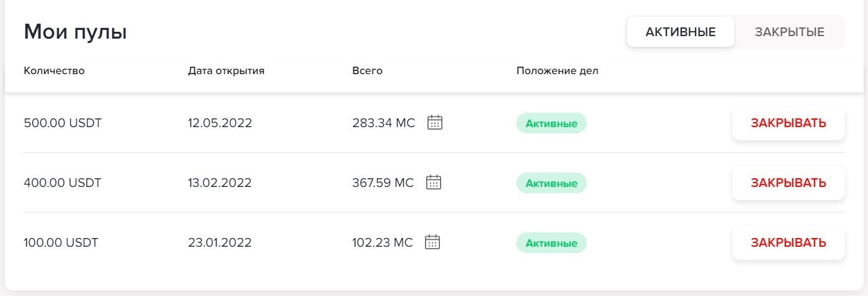Image resolution: width=868 pixels, height=296 pixels.
Task: Click the Активные badge in the 13.02.2022 row
Action: [x=551, y=183]
